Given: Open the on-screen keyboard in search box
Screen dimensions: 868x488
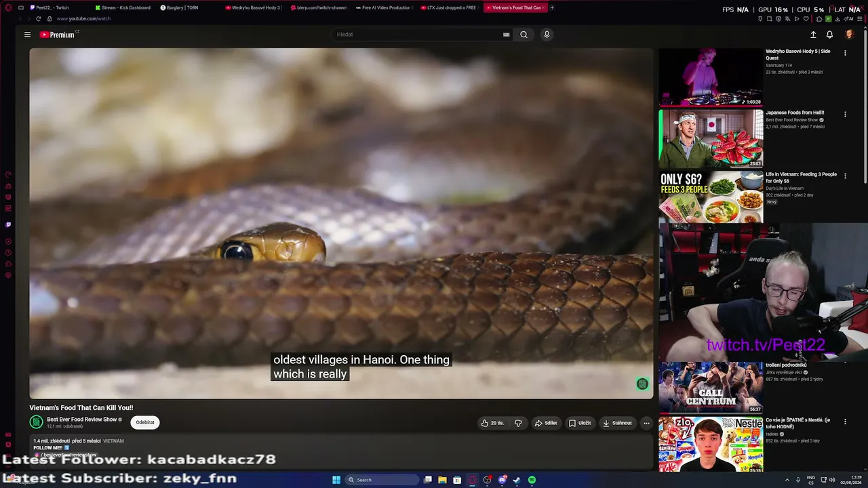Looking at the screenshot, I should click(506, 35).
